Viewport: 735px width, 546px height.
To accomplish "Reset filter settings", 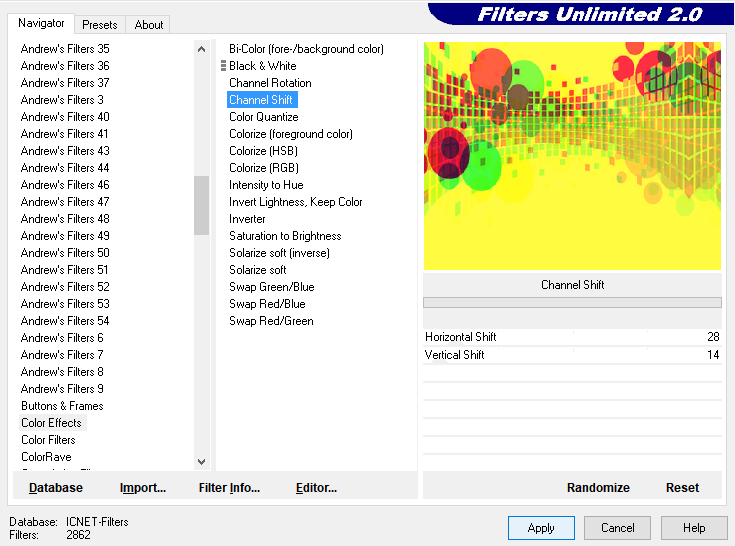I will 682,487.
